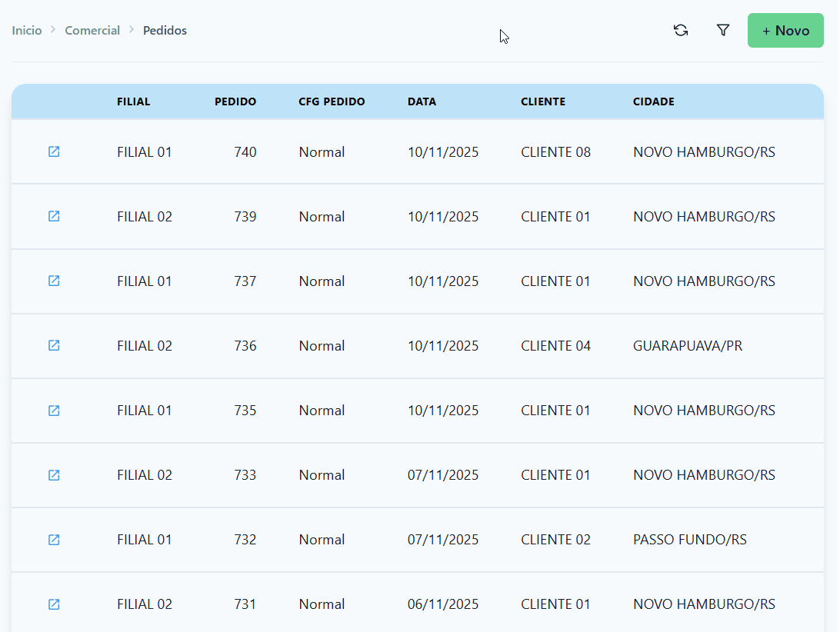Click the green Novo button
The width and height of the screenshot is (840, 632).
(785, 31)
